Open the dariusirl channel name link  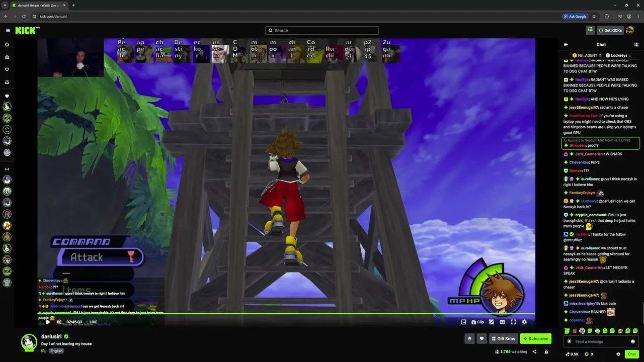point(51,337)
